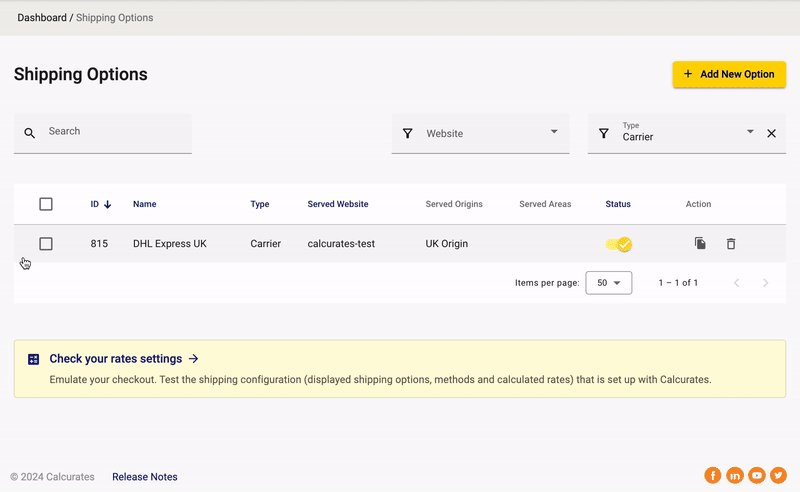
Task: Sort table by Served Website column
Action: (x=338, y=204)
